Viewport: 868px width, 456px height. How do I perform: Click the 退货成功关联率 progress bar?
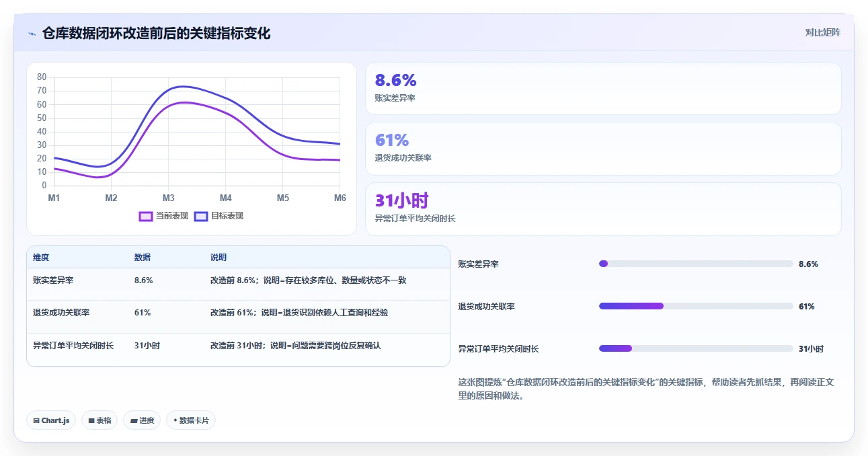(x=696, y=306)
